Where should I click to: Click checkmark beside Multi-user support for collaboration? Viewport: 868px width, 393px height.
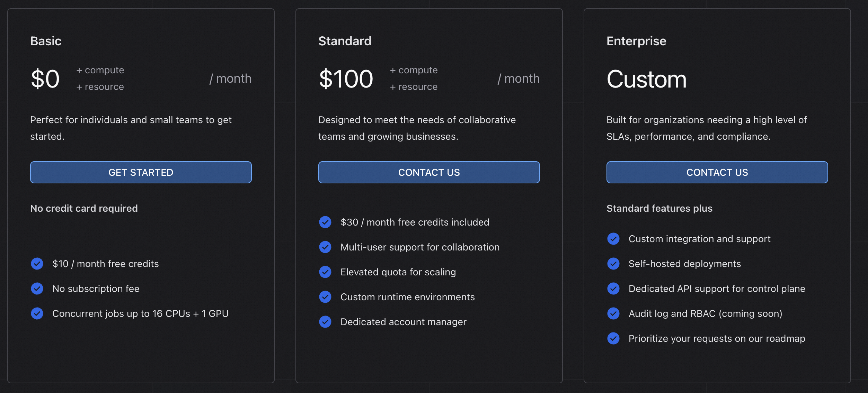click(x=325, y=247)
